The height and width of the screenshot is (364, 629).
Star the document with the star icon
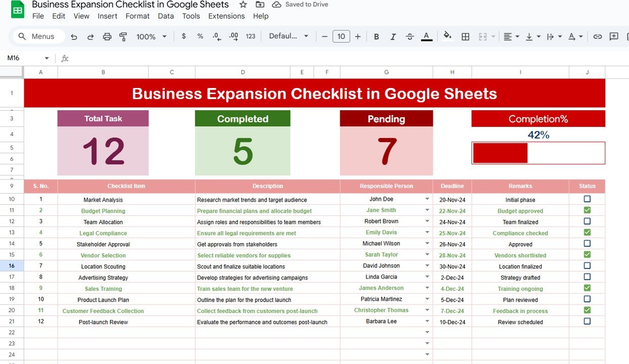point(243,5)
